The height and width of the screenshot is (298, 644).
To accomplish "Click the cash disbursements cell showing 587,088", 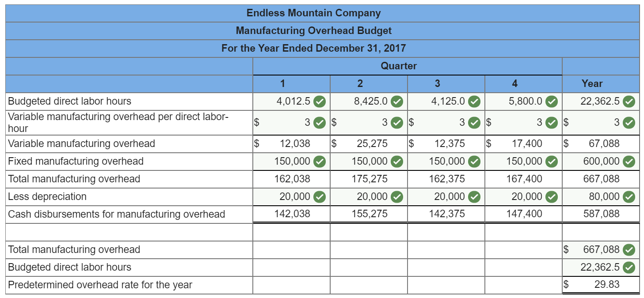I will 601,214.
